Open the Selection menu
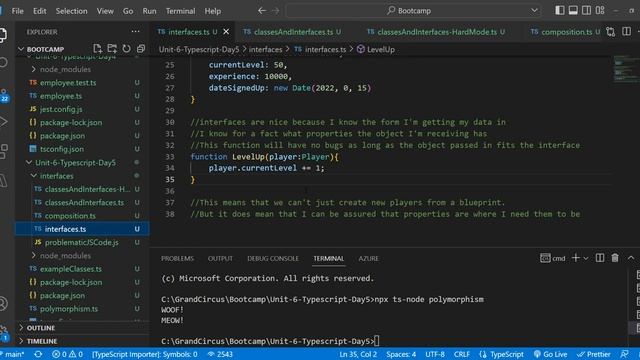The height and width of the screenshot is (360, 640). [x=71, y=11]
